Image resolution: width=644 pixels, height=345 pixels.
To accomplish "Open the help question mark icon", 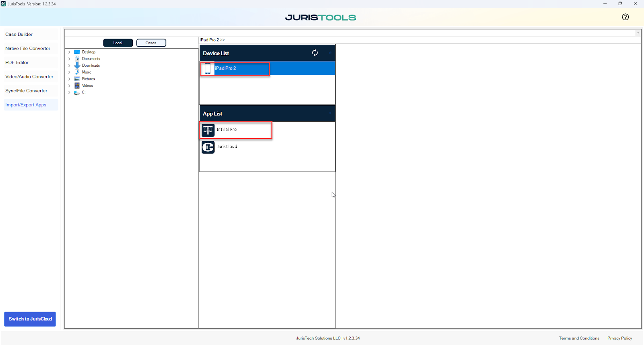I will pos(625,17).
